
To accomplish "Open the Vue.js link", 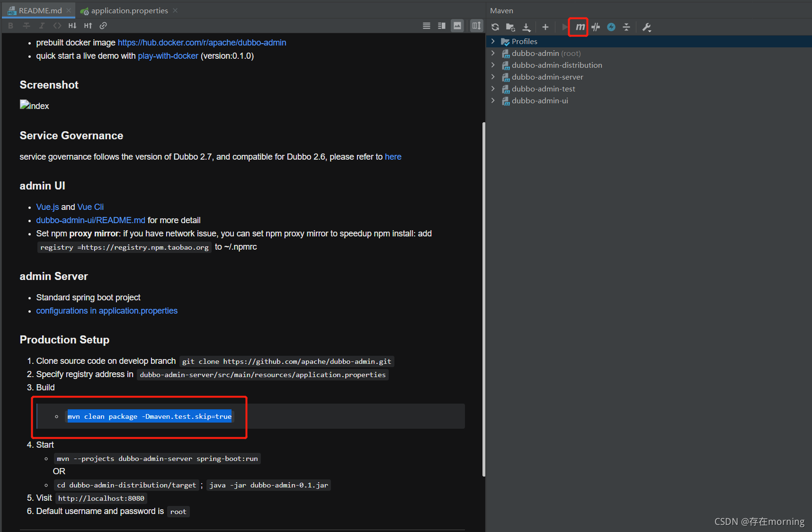I will coord(47,207).
